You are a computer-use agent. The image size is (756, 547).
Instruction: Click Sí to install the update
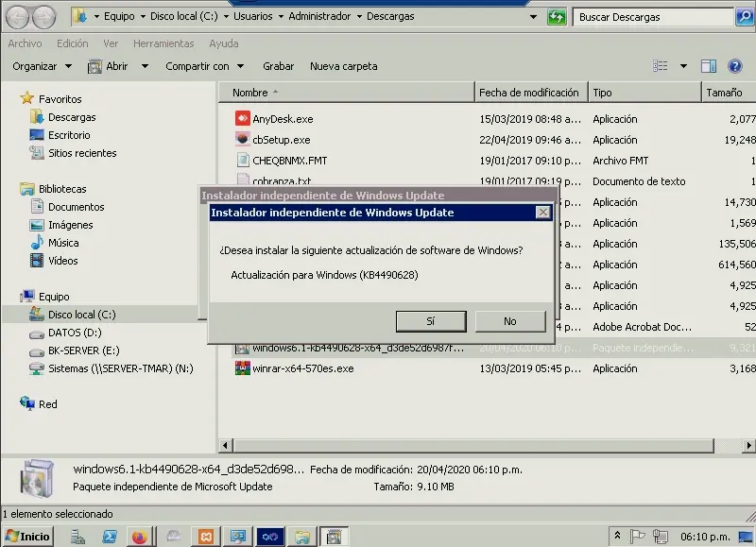(x=431, y=321)
